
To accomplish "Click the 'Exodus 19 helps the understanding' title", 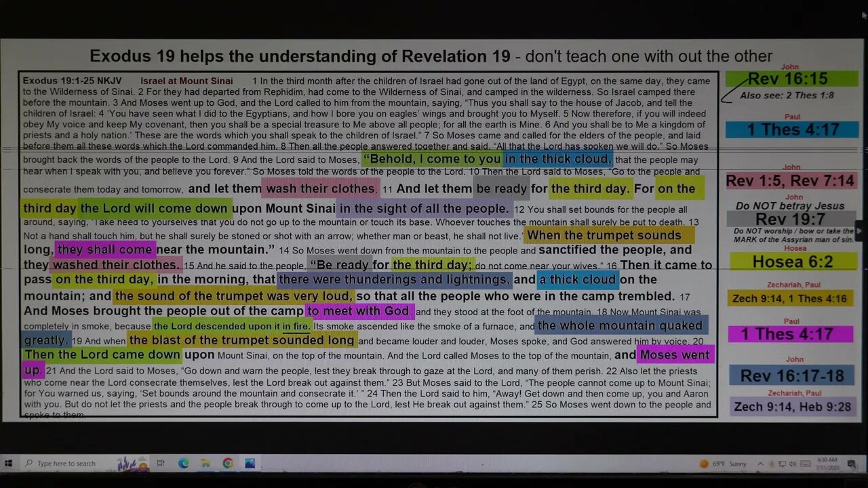I will (431, 56).
